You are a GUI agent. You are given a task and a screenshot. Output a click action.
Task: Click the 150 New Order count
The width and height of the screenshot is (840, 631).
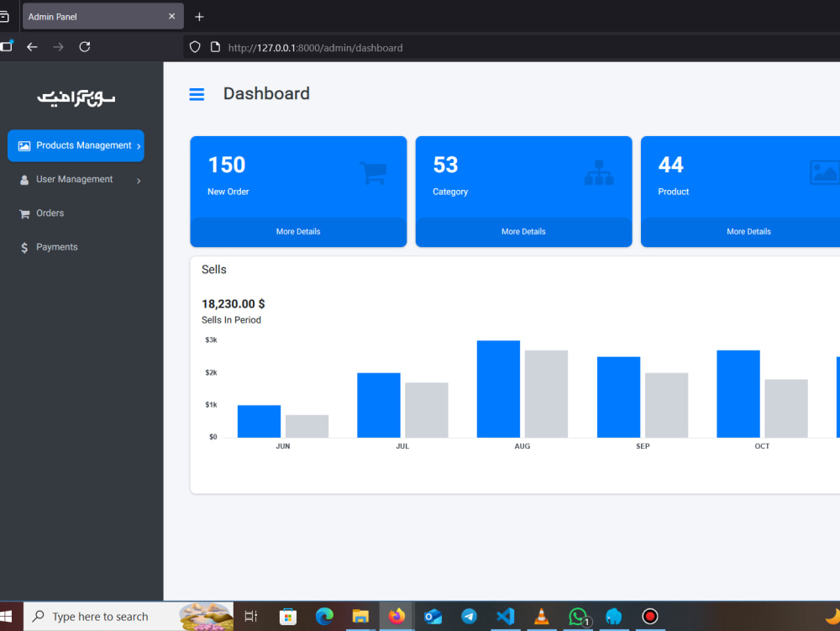click(227, 165)
